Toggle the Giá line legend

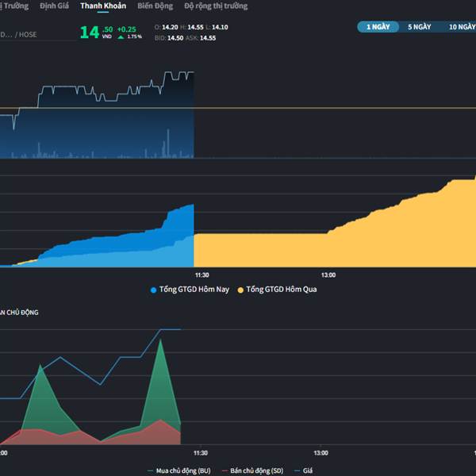point(304,470)
